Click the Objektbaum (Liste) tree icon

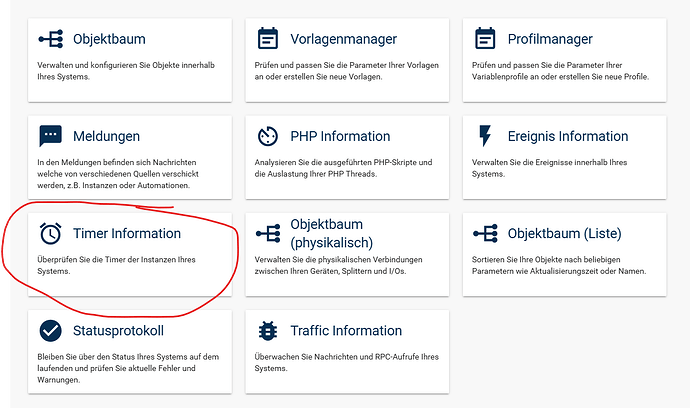486,233
